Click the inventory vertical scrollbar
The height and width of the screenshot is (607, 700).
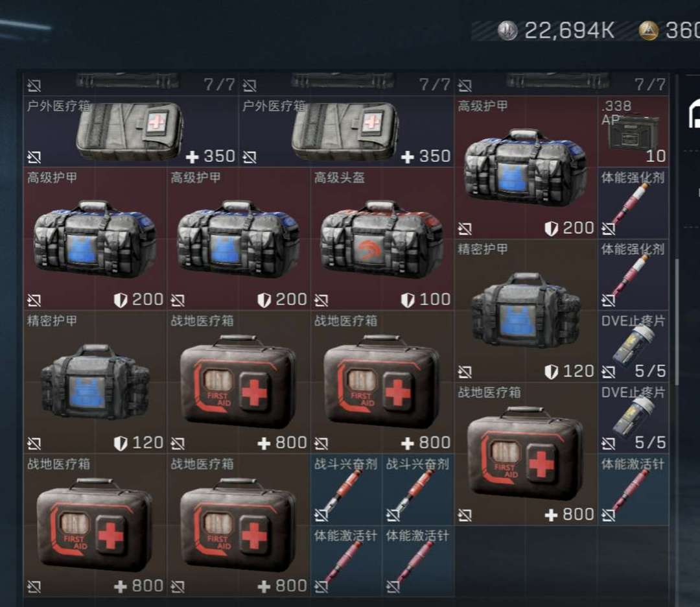click(x=677, y=322)
